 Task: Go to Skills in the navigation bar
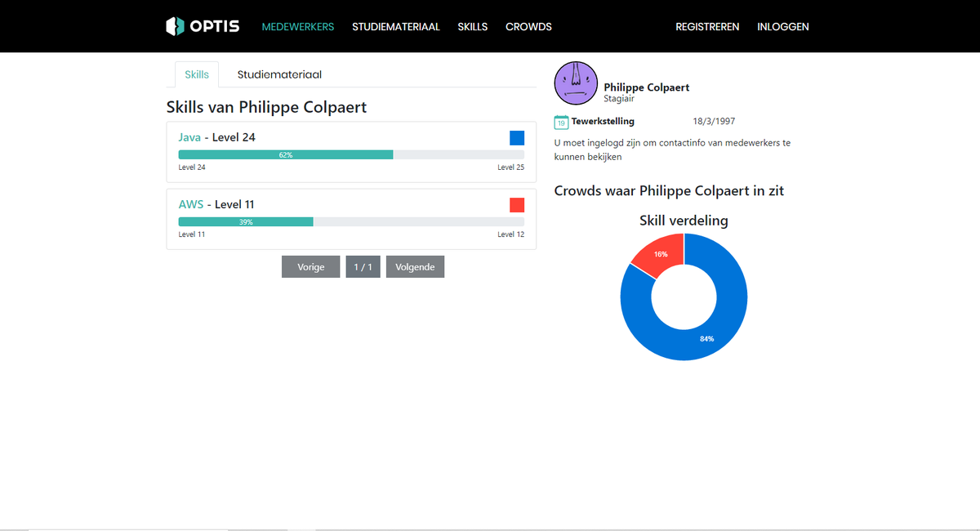(473, 27)
